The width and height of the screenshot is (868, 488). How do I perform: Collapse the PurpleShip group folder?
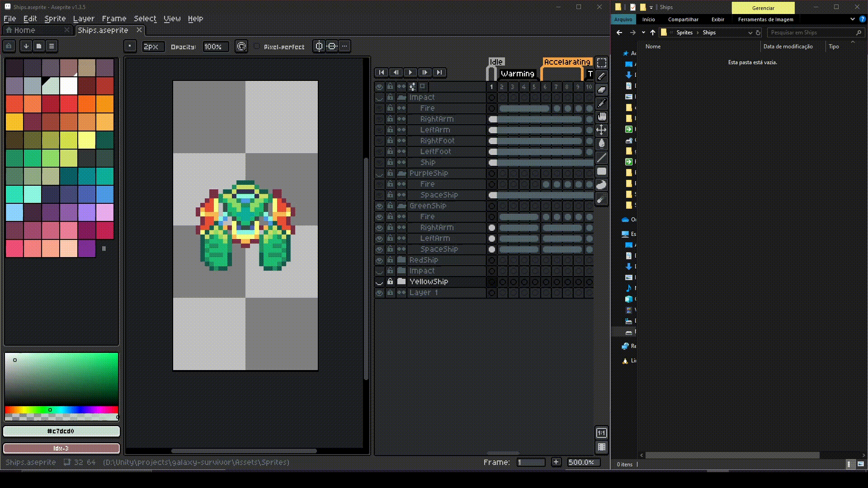[401, 174]
